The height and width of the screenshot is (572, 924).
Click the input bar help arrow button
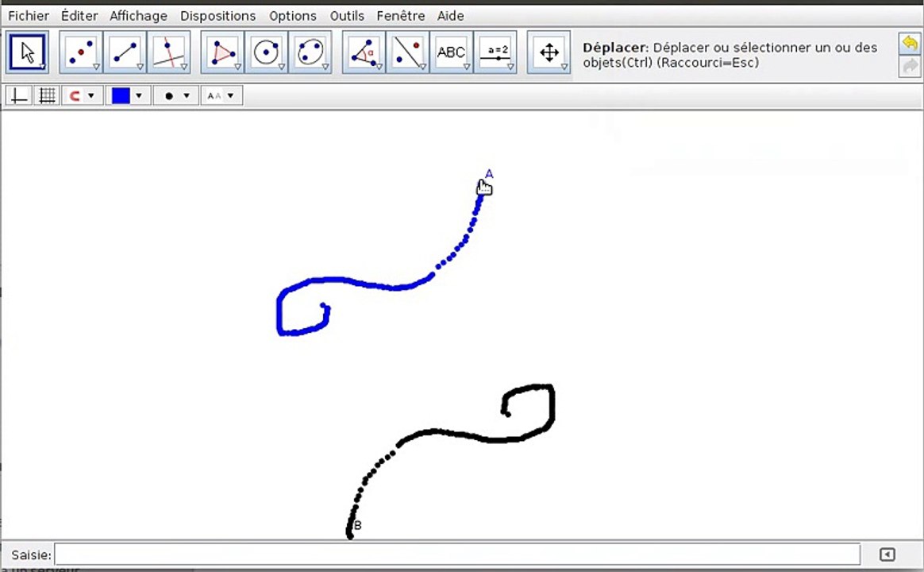click(887, 555)
